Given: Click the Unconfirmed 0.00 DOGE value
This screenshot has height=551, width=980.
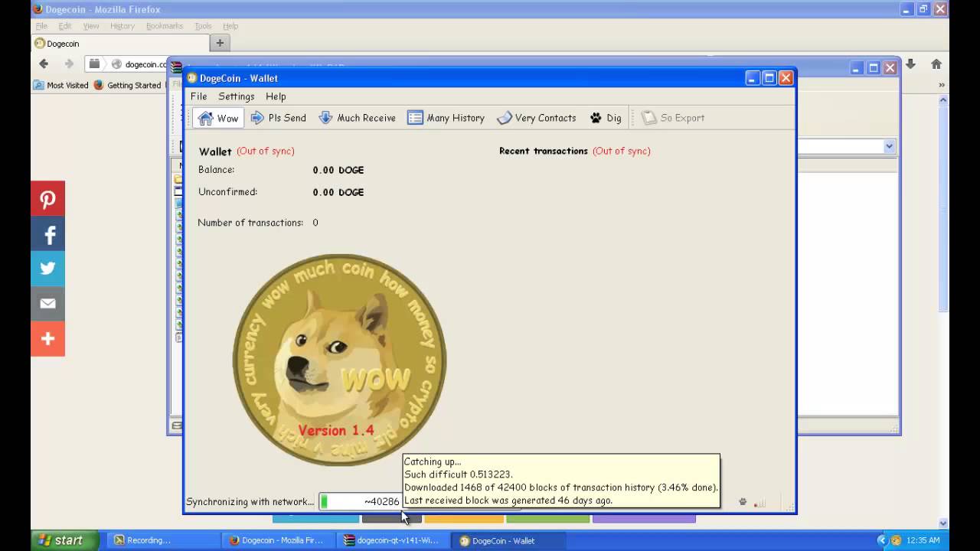Looking at the screenshot, I should click(x=338, y=192).
